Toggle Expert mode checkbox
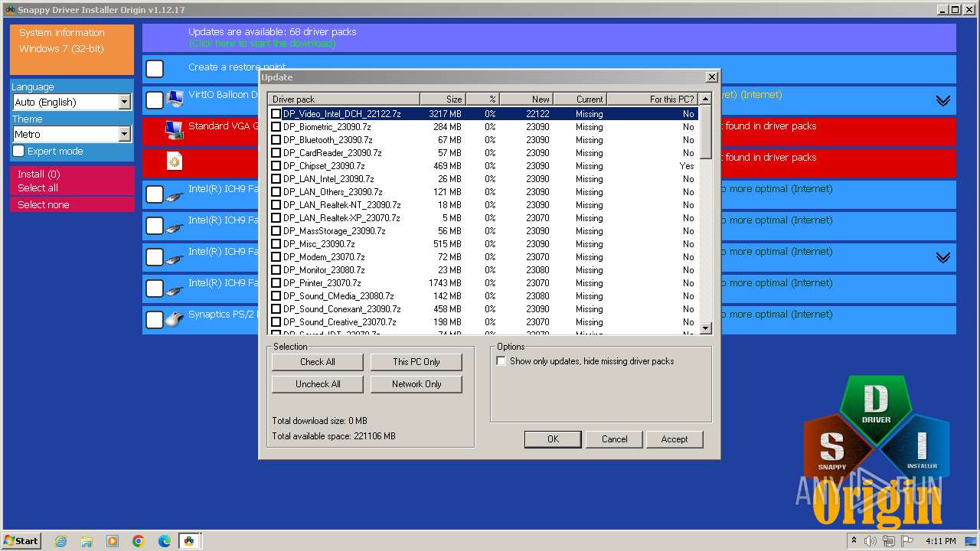The image size is (980, 551). click(x=18, y=151)
